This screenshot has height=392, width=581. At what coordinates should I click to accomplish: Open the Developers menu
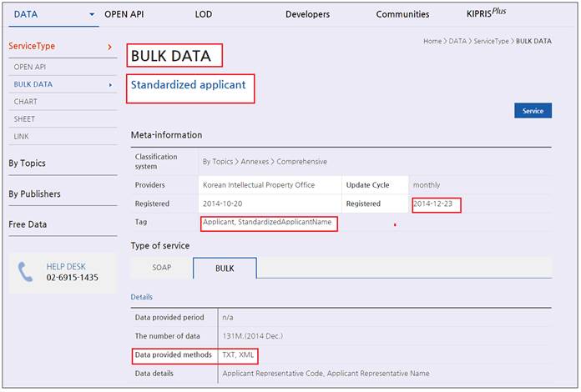307,14
